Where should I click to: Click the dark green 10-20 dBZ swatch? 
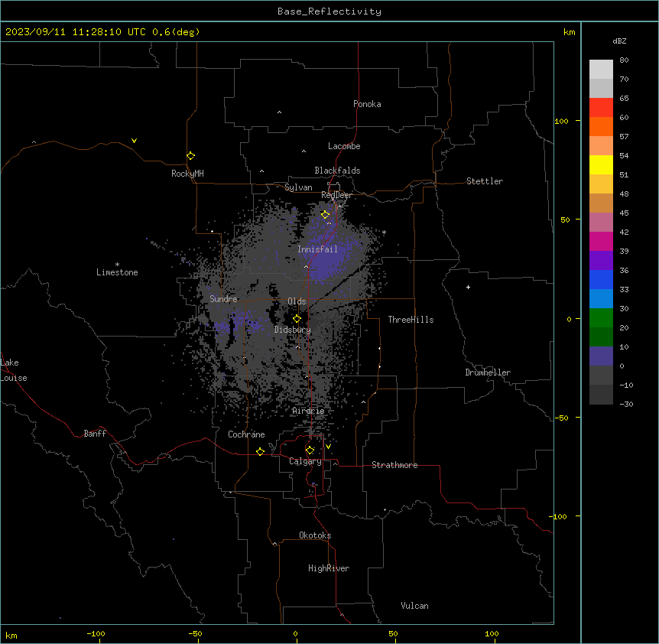(x=601, y=337)
